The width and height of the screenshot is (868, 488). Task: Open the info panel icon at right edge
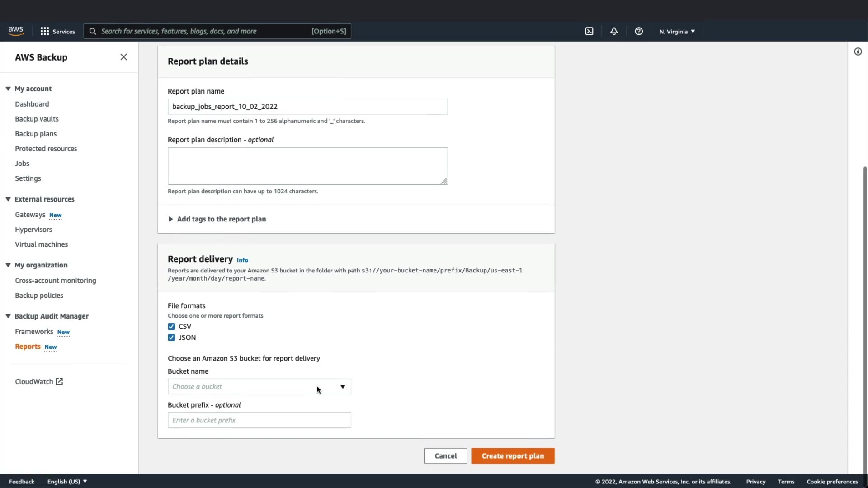click(x=858, y=52)
